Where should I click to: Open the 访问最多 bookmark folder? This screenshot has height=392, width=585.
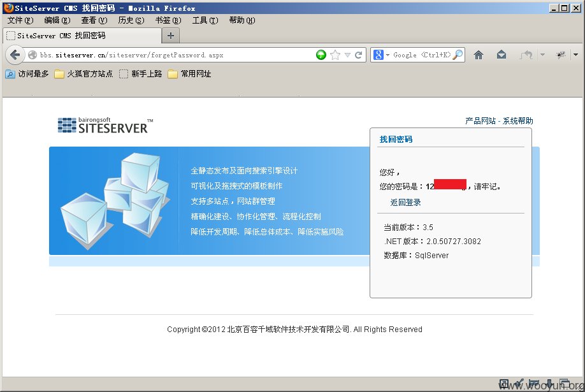27,74
